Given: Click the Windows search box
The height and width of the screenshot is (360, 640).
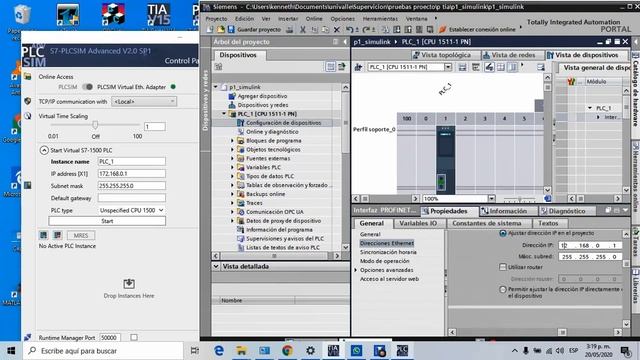Looking at the screenshot, I should click(x=103, y=351).
